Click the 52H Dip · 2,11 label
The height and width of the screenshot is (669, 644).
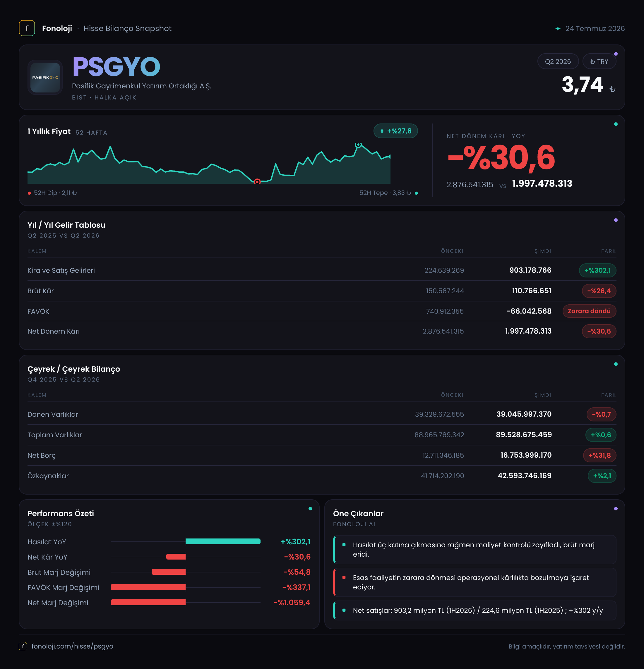[x=55, y=193]
